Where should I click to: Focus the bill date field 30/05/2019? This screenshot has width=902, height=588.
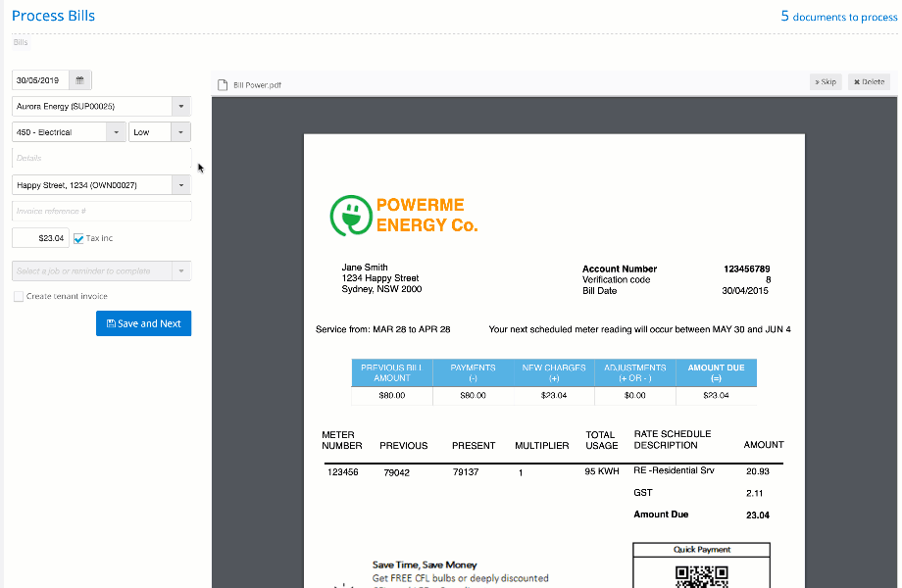coord(40,80)
